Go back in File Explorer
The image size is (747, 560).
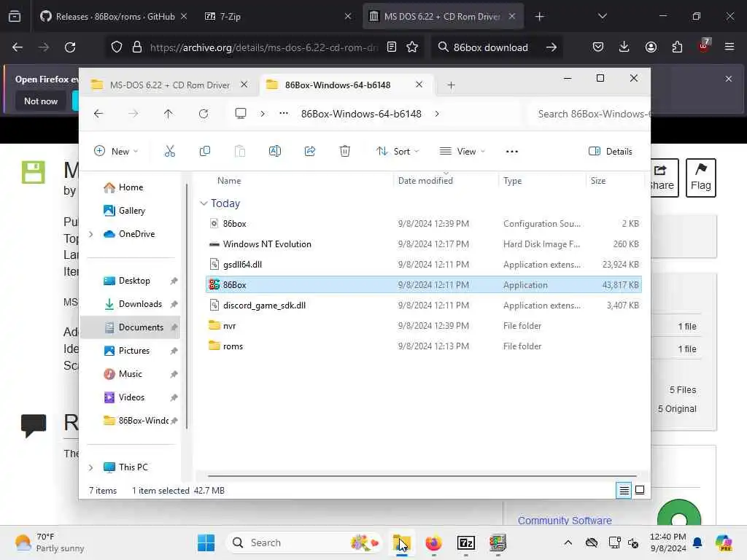point(98,114)
